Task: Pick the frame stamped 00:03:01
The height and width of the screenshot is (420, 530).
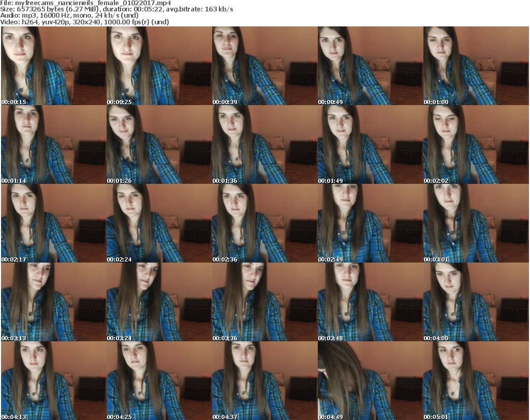Action: [476, 223]
